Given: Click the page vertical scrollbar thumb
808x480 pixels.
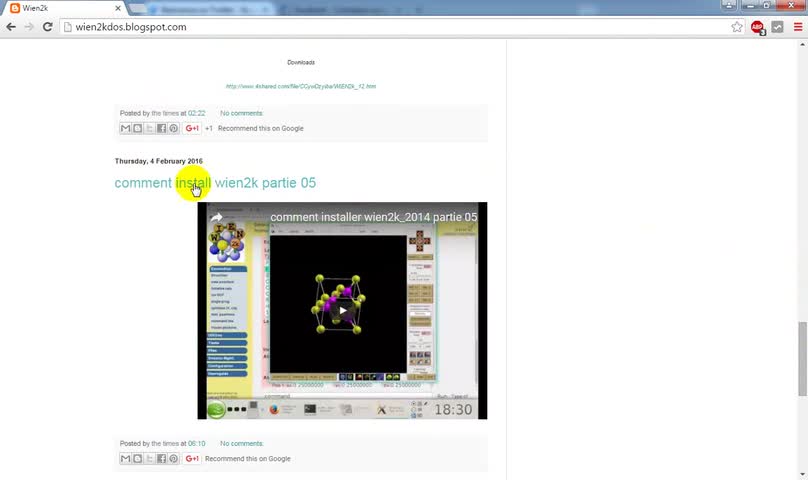Looking at the screenshot, I should coord(802,359).
